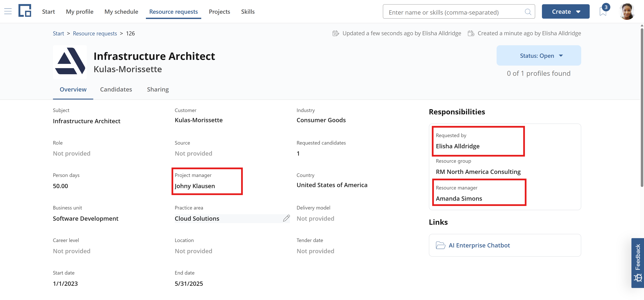
Task: Click the Resource requests breadcrumb link
Action: tap(95, 33)
